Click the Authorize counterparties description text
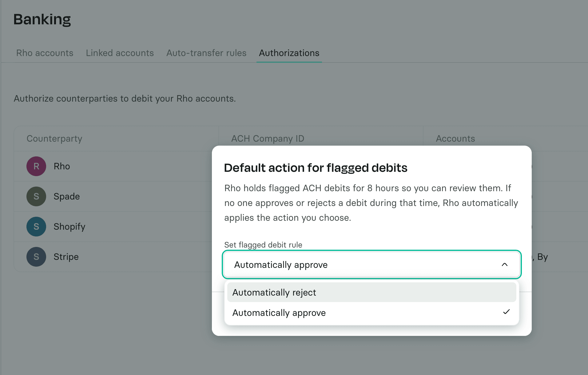The width and height of the screenshot is (588, 375). [125, 99]
